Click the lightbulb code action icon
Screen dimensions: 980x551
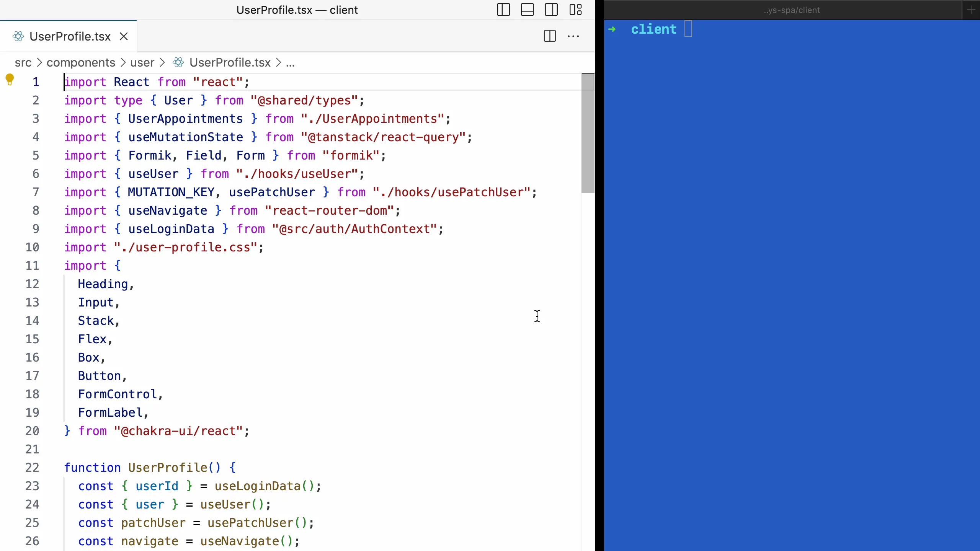coord(10,80)
